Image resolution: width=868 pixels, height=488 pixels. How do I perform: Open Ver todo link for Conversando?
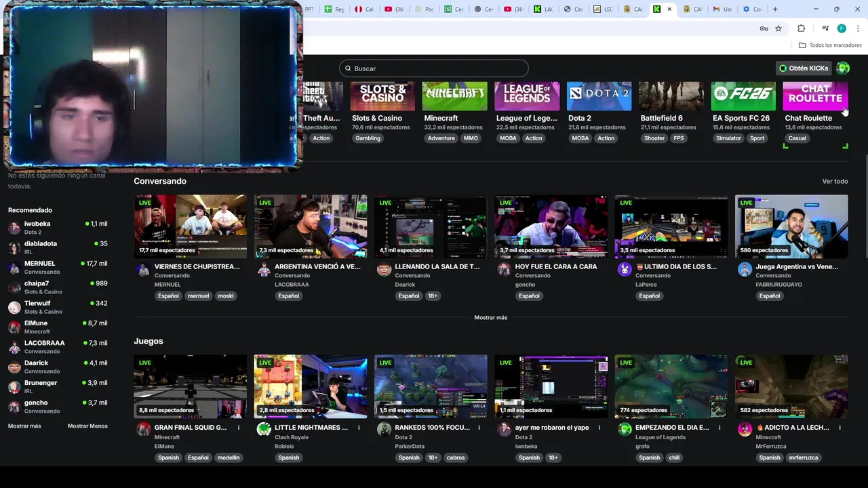tap(835, 182)
